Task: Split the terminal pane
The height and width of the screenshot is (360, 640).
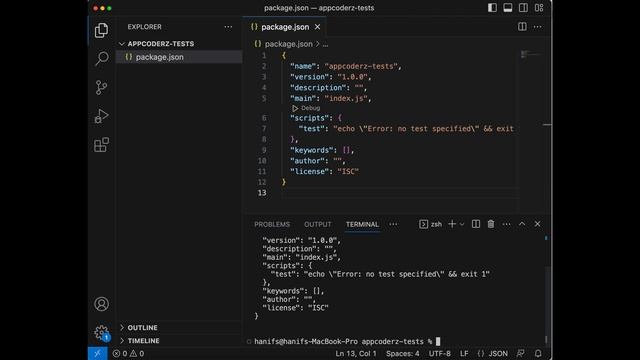Action: point(476,224)
